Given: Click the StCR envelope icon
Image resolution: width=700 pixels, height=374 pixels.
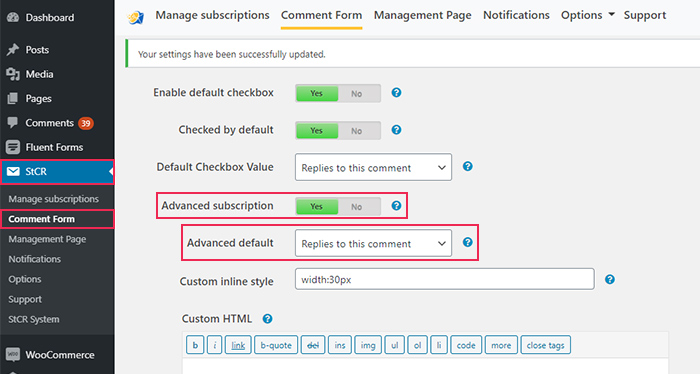Looking at the screenshot, I should tap(13, 171).
